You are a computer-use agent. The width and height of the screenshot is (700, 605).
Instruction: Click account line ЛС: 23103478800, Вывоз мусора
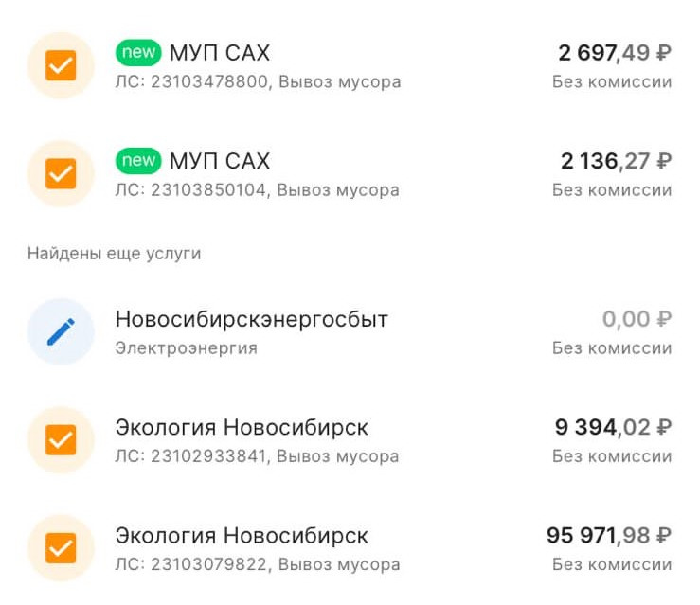coord(258,82)
